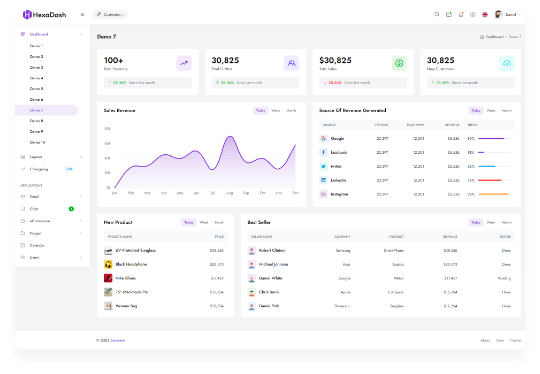Screen dimensions: 540x374
Task: Open Demo 6 in sidebar
Action: pos(37,100)
